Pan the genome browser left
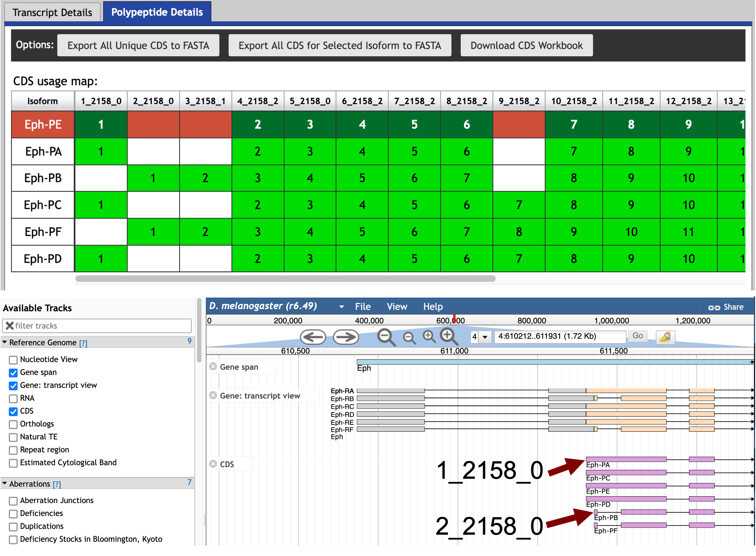Screen dimensions: 756x556 [313, 337]
